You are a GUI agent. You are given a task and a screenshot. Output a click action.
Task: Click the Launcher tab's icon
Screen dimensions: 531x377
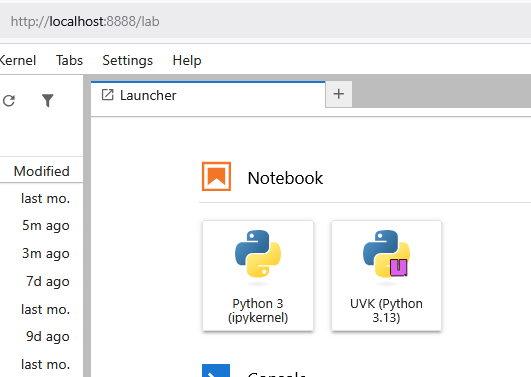pyautogui.click(x=107, y=95)
